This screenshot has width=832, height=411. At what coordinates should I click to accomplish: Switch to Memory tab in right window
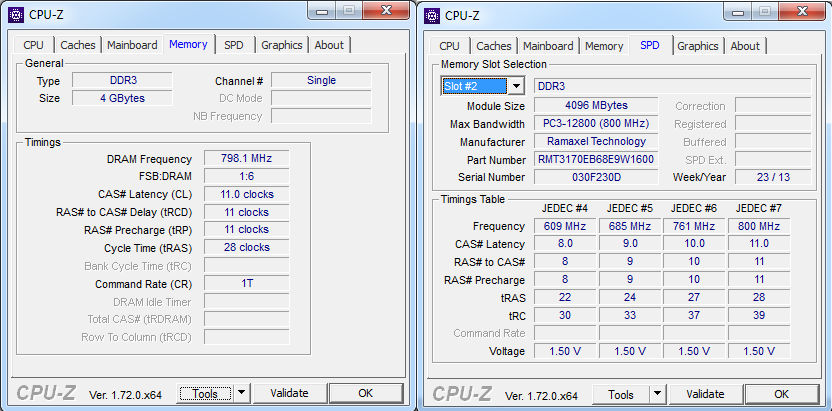[604, 46]
